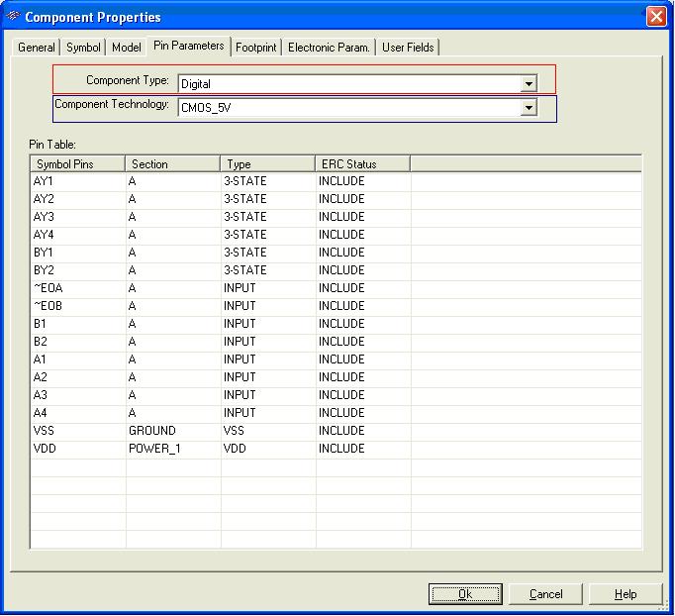Switch to the User Fields tab
The width and height of the screenshot is (675, 616).
click(x=408, y=48)
